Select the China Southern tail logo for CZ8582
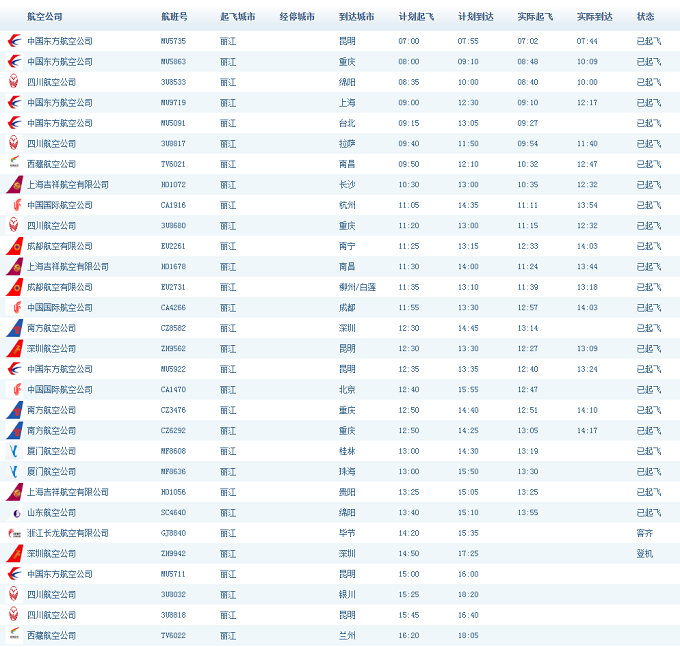Image resolution: width=680 pixels, height=647 pixels. (14, 328)
